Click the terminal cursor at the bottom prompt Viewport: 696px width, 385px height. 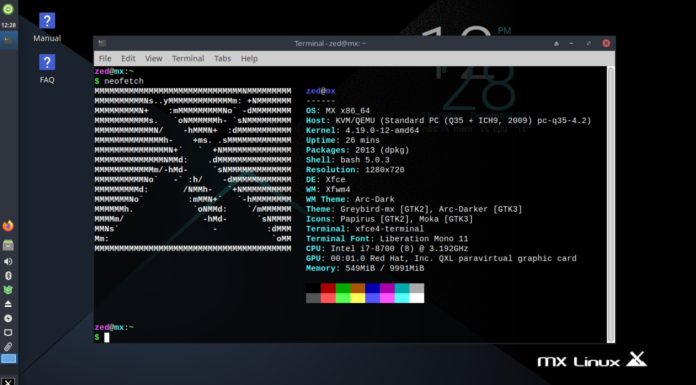pos(107,337)
